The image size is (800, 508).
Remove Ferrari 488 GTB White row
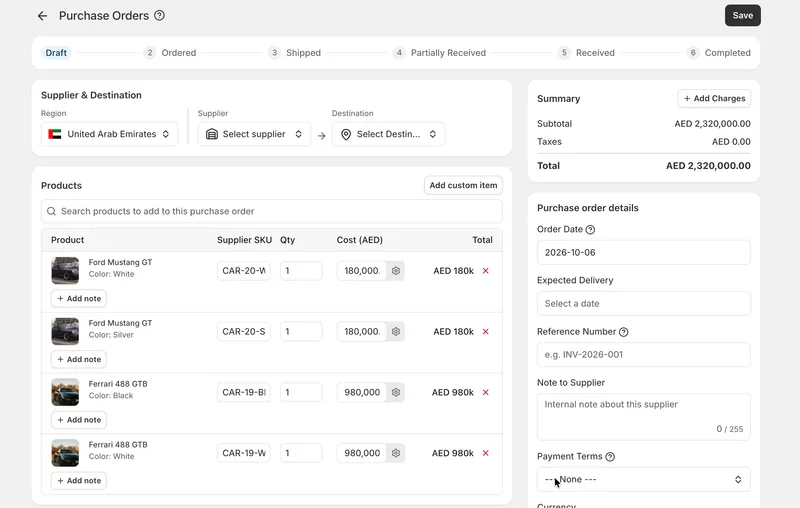point(486,453)
